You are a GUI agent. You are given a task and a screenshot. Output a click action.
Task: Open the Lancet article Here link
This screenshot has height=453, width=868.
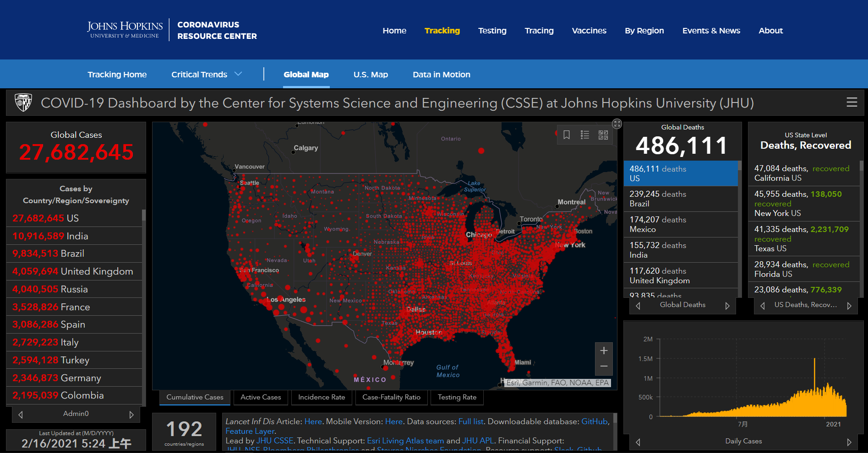tap(313, 421)
